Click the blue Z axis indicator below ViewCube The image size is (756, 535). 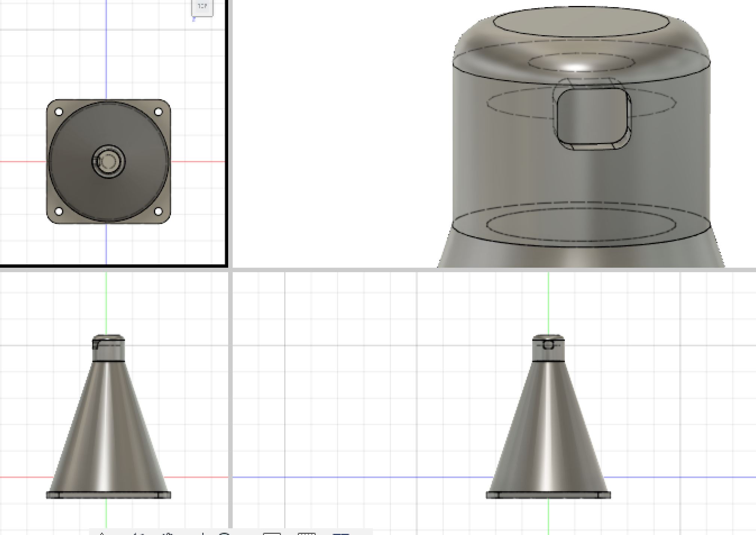point(194,19)
